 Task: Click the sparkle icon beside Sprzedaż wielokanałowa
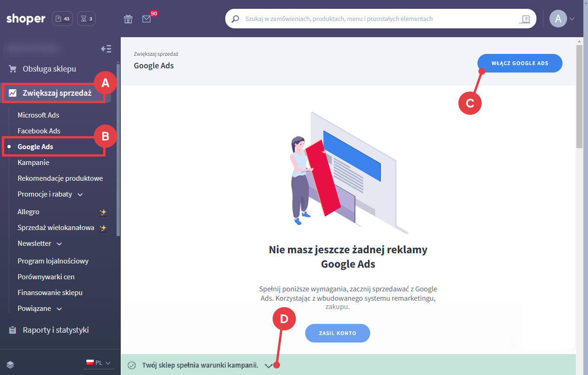[x=103, y=228]
